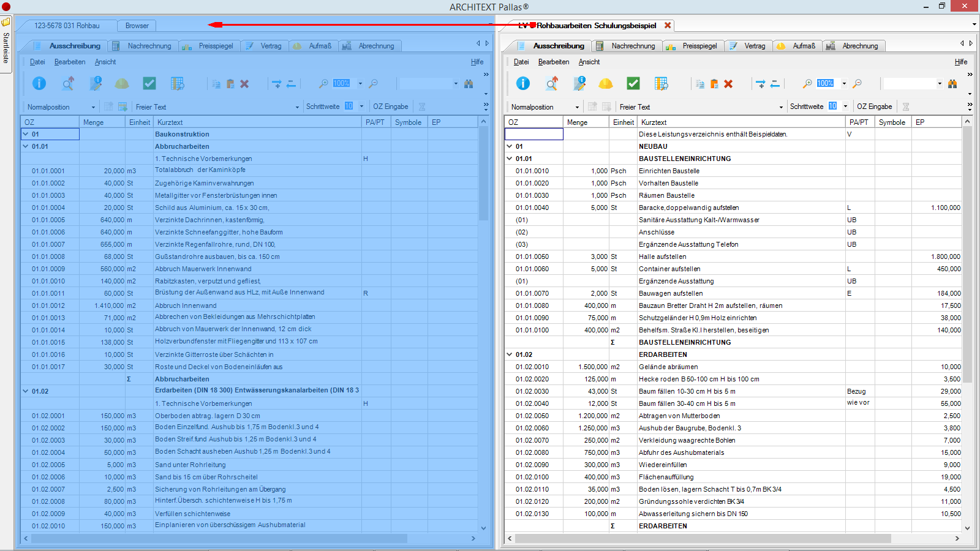Screen dimensions: 980x551
Task: Click the Abrechnung tab in LV pane
Action: 854,46
